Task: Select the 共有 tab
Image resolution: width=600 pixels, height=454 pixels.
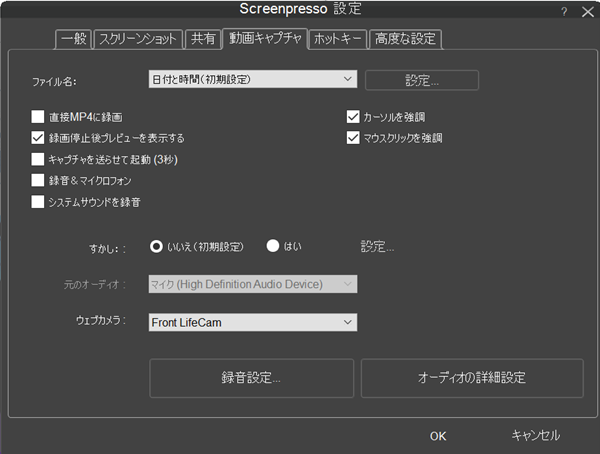Action: (203, 39)
